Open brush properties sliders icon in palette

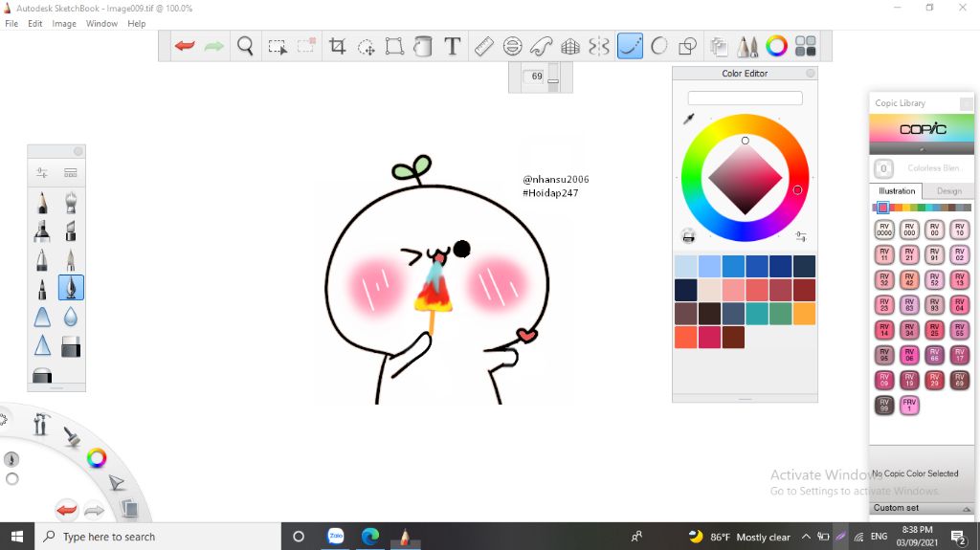coord(42,172)
